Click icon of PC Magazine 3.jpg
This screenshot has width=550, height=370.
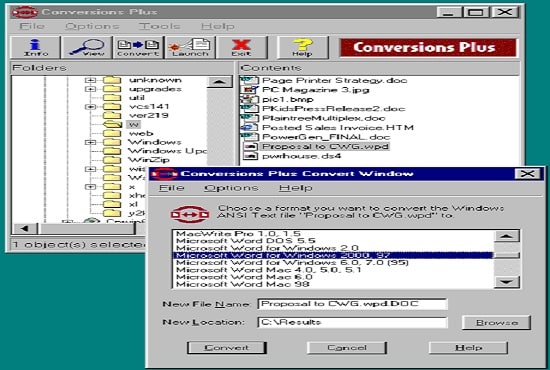click(250, 90)
